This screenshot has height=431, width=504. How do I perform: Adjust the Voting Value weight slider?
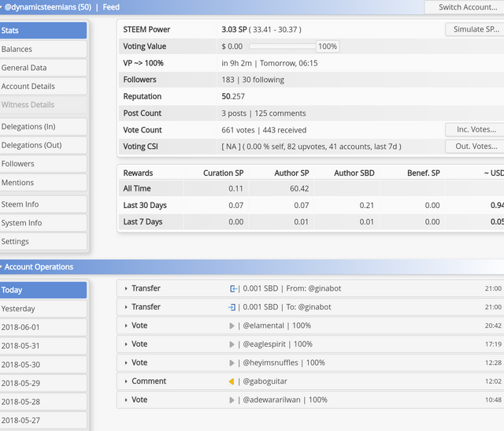[x=282, y=46]
